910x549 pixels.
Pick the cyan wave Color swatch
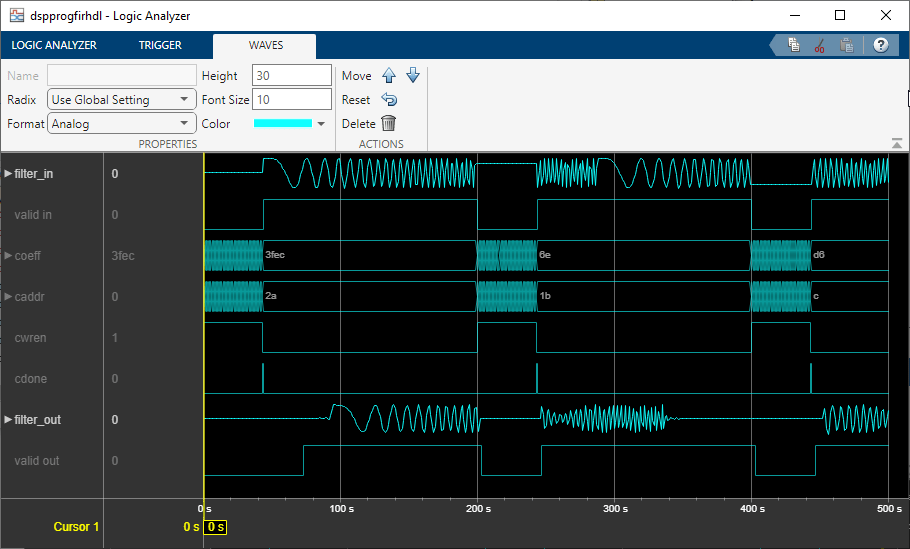(x=283, y=124)
